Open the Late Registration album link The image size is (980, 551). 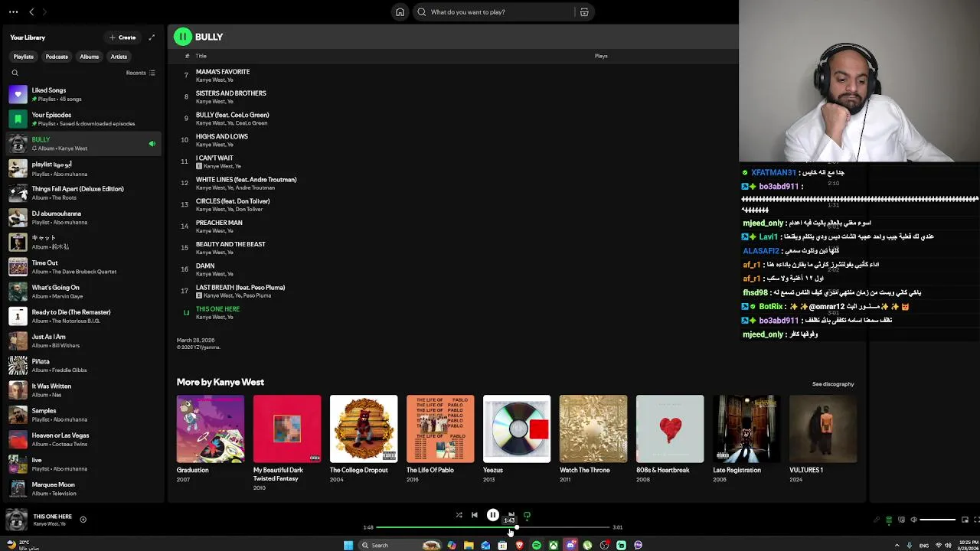click(737, 470)
